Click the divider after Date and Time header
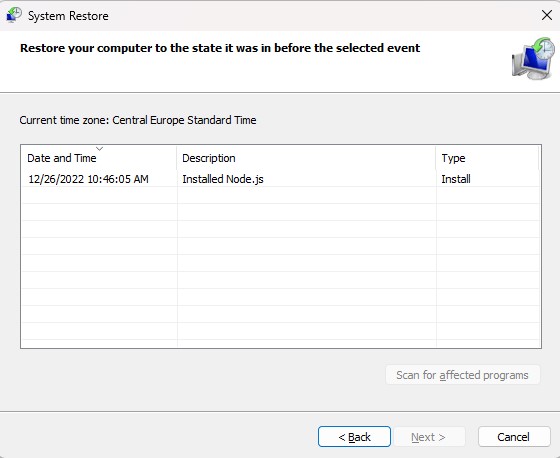This screenshot has height=458, width=560. [177, 158]
